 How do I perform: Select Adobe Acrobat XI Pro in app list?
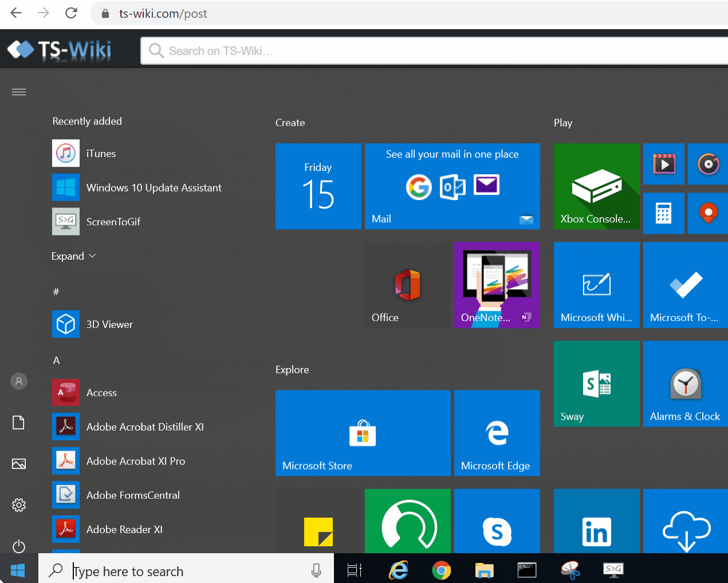click(x=135, y=461)
